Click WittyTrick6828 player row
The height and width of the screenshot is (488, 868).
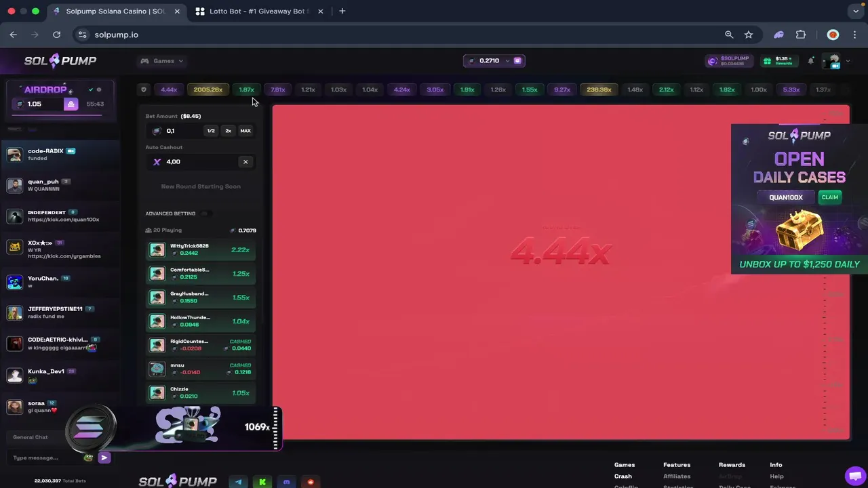201,249
